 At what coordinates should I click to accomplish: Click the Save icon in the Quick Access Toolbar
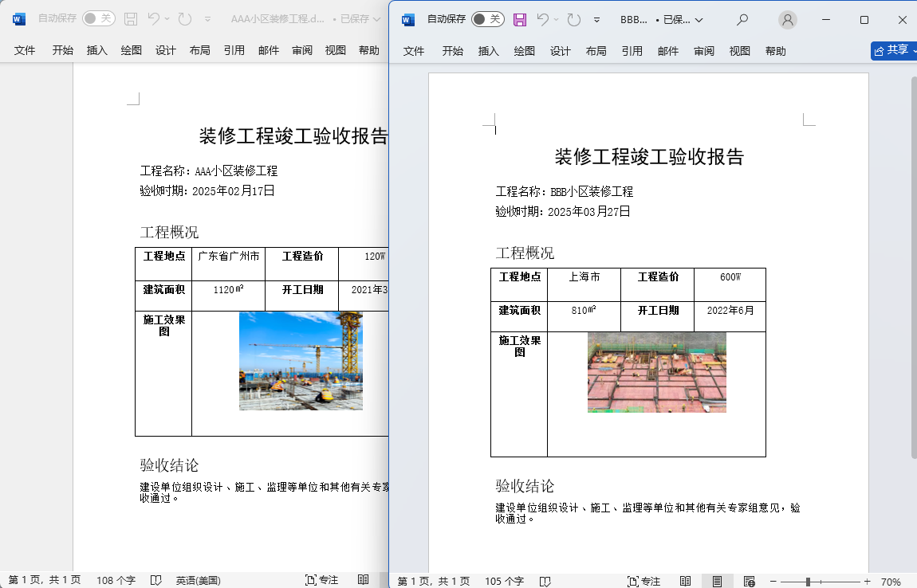(521, 18)
